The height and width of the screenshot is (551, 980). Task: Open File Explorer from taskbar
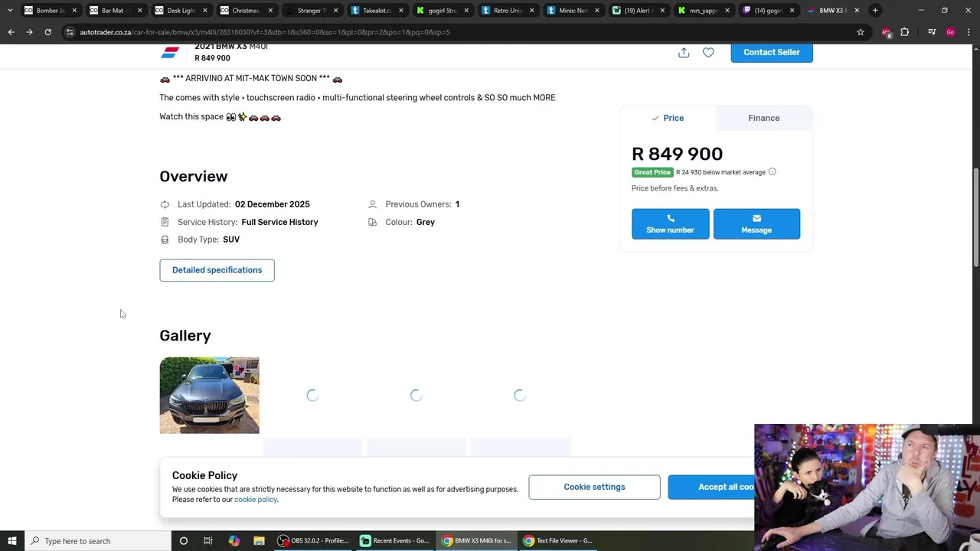click(x=259, y=540)
